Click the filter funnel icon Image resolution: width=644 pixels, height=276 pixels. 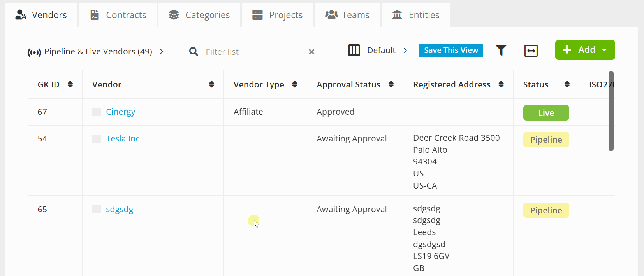point(501,50)
